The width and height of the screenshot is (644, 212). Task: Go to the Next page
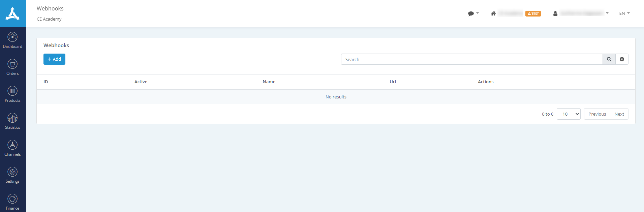click(619, 114)
